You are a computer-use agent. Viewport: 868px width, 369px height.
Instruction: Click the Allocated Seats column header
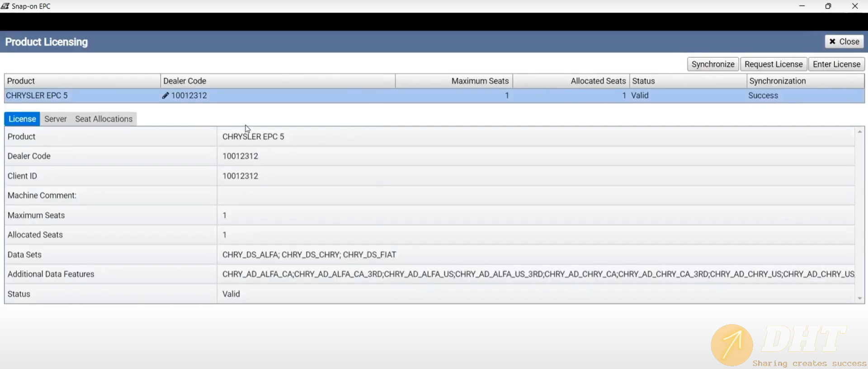click(x=571, y=81)
